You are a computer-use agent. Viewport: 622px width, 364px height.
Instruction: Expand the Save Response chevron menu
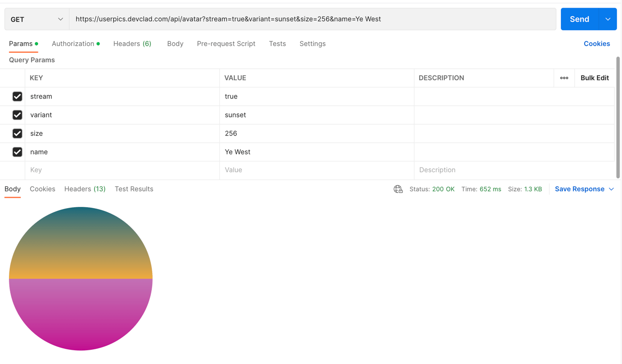[612, 189]
